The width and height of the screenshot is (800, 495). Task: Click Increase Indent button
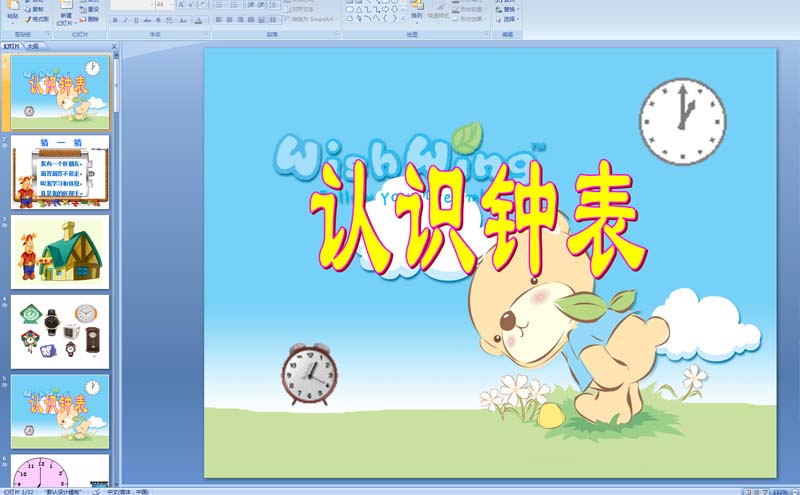tap(261, 5)
